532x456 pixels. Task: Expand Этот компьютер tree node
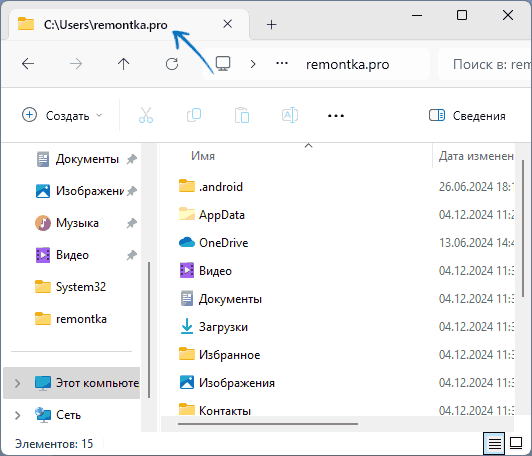[x=18, y=383]
